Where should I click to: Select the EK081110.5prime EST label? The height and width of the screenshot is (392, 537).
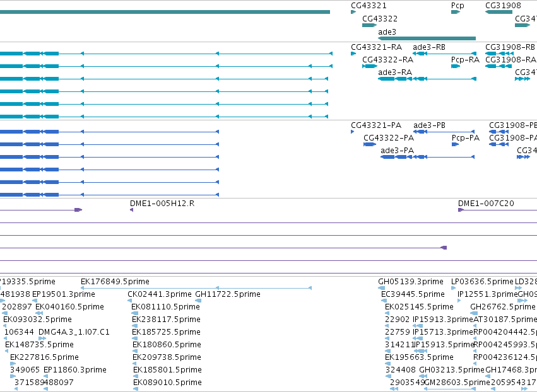[x=166, y=307]
